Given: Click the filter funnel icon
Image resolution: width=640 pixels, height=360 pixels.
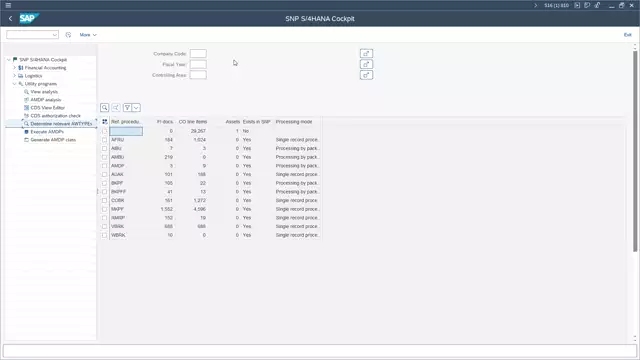Looking at the screenshot, I should click(x=127, y=108).
